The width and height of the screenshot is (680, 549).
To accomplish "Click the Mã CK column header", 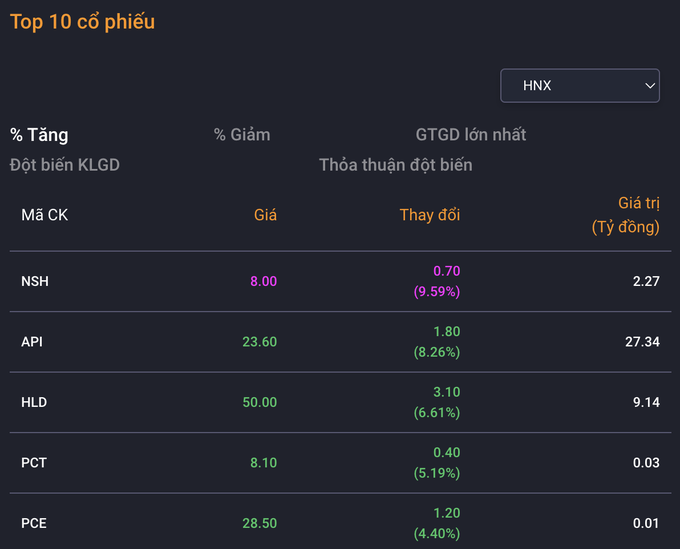I will tap(45, 215).
